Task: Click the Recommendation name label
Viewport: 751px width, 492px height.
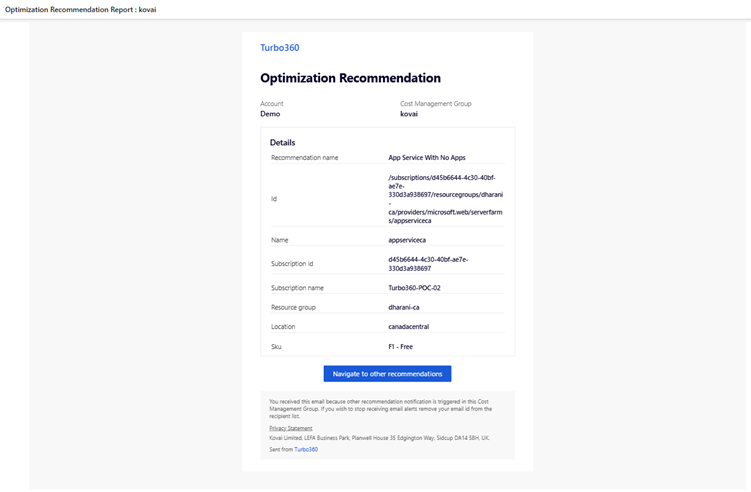Action: pyautogui.click(x=305, y=158)
